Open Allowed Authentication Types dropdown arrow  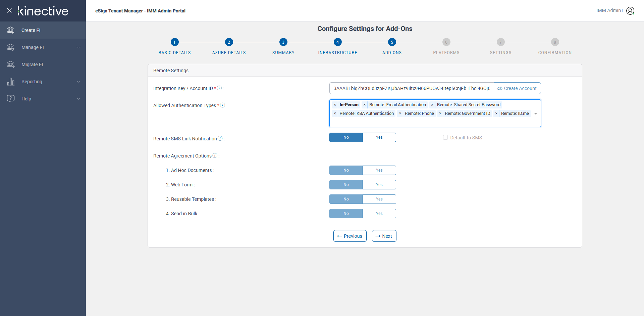[x=536, y=114]
